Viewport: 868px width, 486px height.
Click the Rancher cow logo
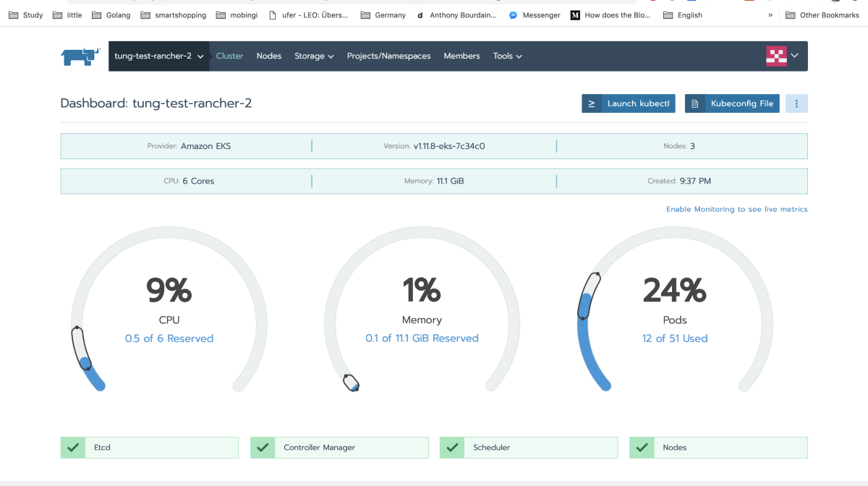coord(80,56)
